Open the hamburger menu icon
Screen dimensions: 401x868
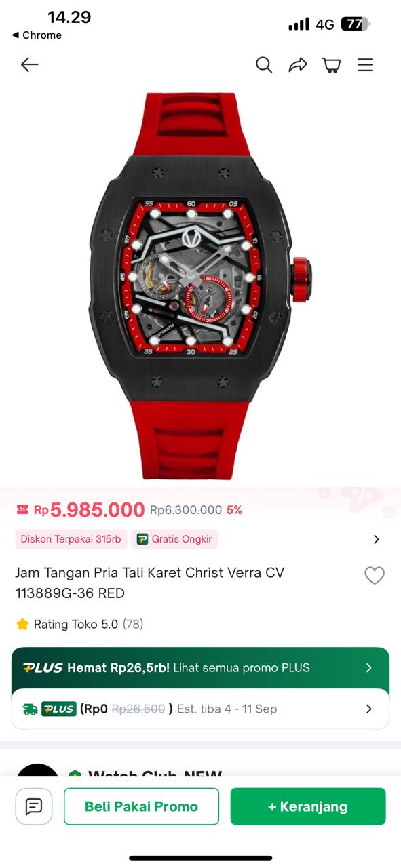365,64
